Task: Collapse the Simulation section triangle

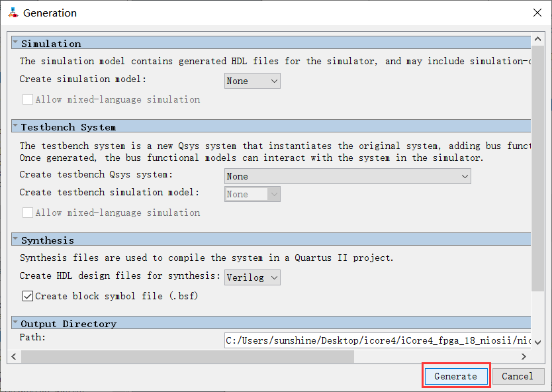Action: 15,43
